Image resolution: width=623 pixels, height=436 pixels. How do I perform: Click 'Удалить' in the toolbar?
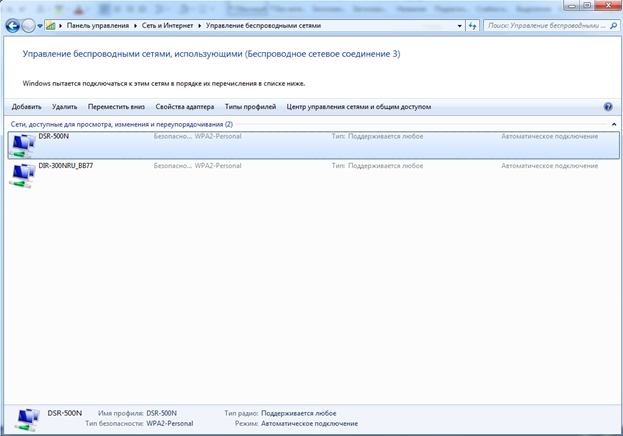pos(64,105)
